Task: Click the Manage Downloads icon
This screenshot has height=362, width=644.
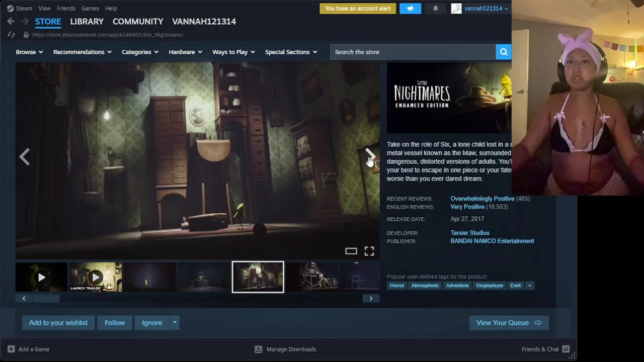Action: pos(258,349)
